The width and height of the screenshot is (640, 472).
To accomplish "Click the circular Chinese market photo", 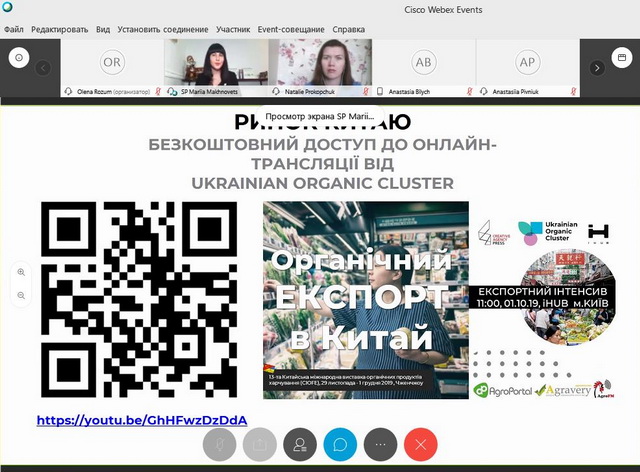I will tap(569, 296).
